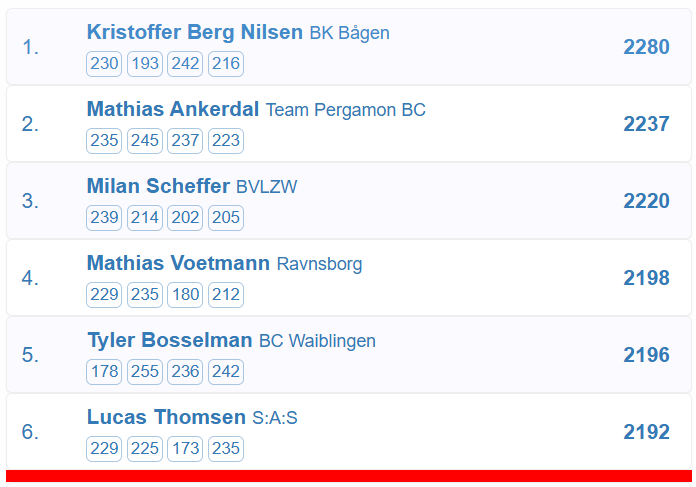This screenshot has width=696, height=487.
Task: Click Milan Scheffer's 239 game score
Action: [104, 218]
